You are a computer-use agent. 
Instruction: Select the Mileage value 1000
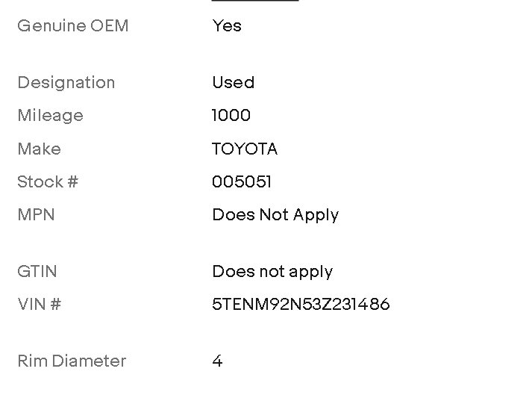[x=231, y=115]
